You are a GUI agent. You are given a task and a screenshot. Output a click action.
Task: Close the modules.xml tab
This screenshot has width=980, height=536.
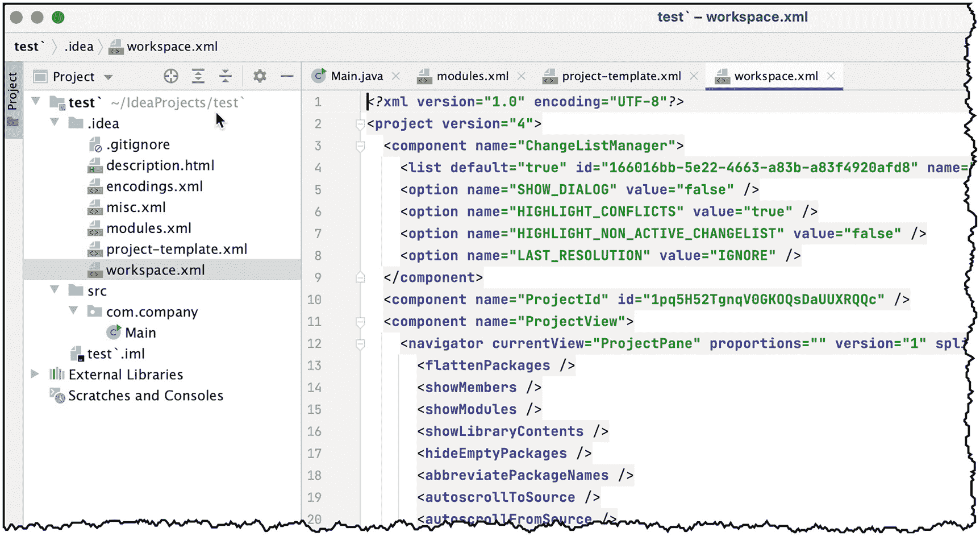522,76
